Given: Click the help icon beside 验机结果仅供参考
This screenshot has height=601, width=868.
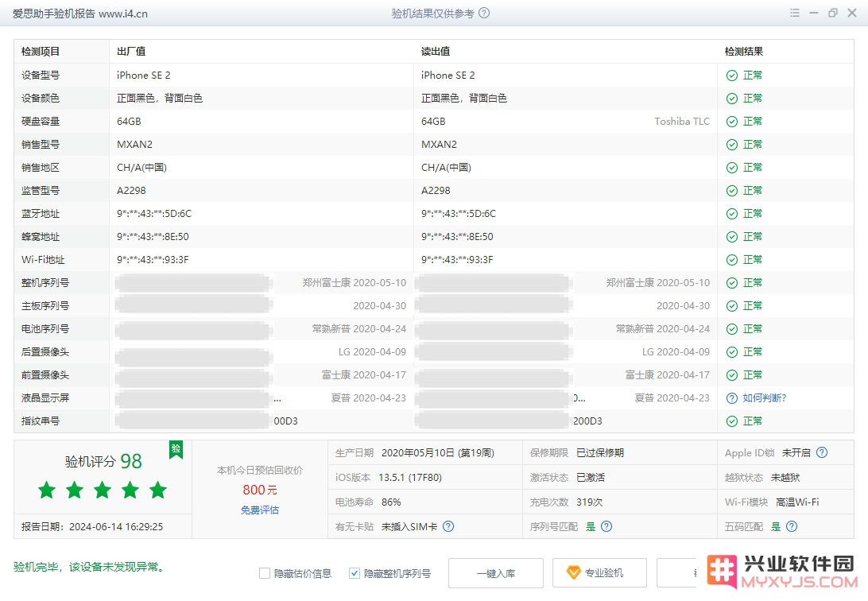Looking at the screenshot, I should point(484,14).
